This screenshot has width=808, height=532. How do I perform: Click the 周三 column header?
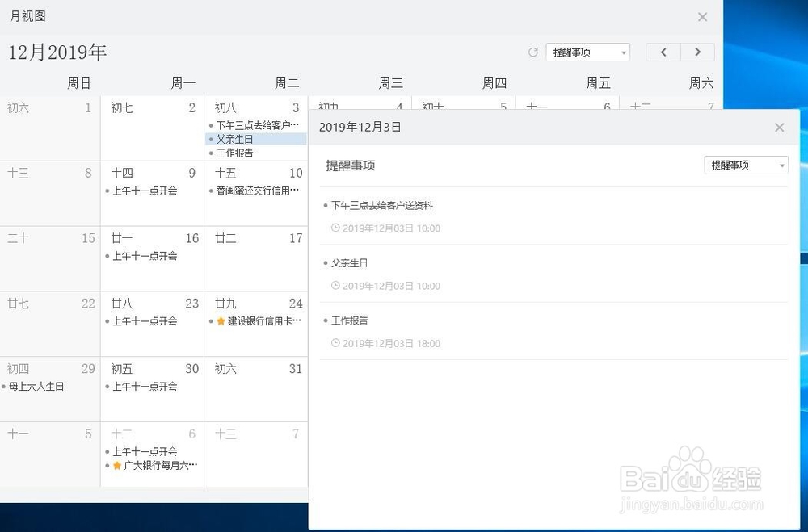pos(390,83)
